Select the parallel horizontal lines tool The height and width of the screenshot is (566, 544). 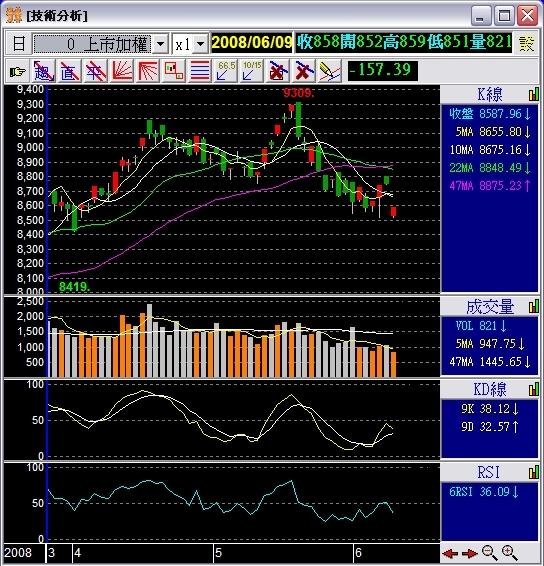pyautogui.click(x=200, y=71)
